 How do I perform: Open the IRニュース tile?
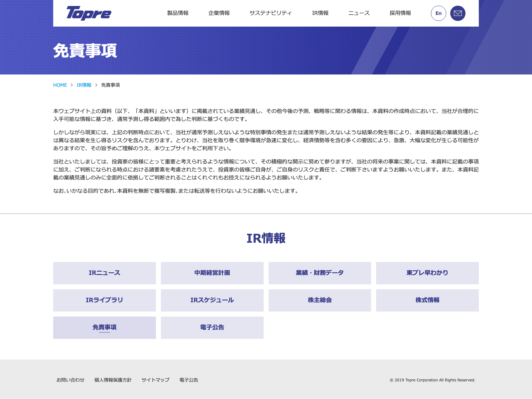pos(104,273)
